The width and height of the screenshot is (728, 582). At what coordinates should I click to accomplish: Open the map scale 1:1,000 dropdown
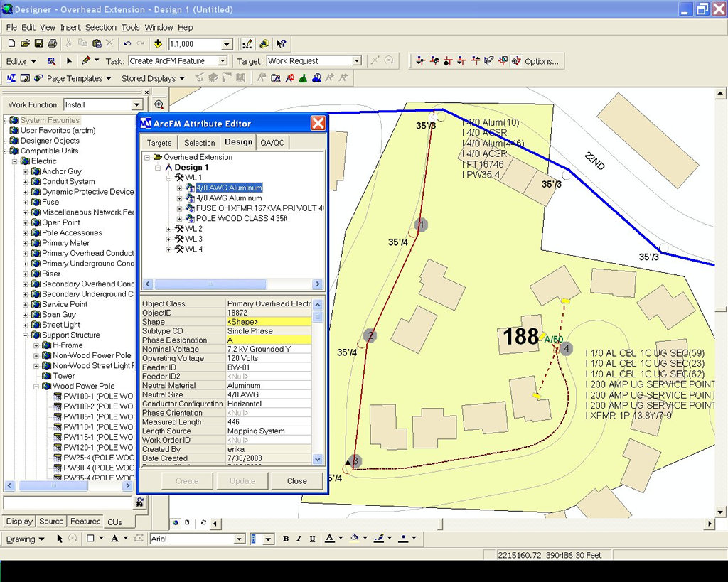pos(227,44)
